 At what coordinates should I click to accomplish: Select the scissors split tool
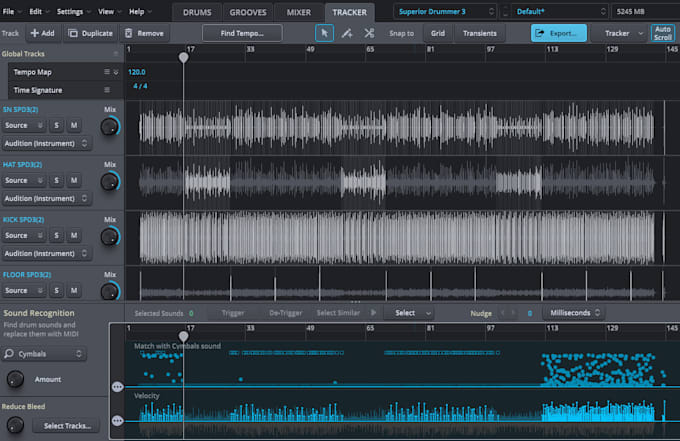tap(369, 33)
